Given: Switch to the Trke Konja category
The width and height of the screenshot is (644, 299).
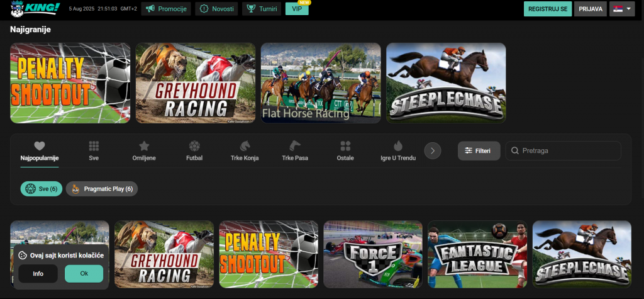Looking at the screenshot, I should (x=245, y=151).
